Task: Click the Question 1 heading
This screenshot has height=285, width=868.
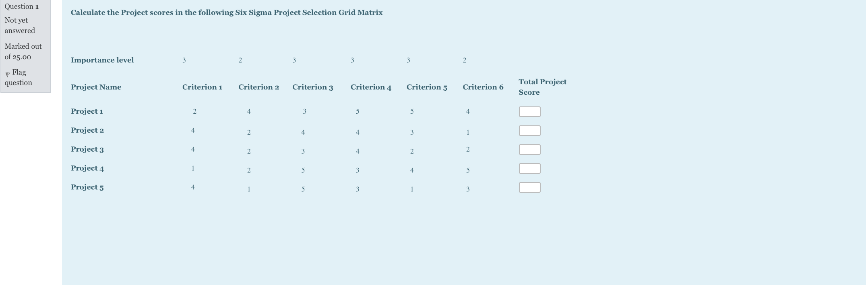Action: tap(22, 6)
